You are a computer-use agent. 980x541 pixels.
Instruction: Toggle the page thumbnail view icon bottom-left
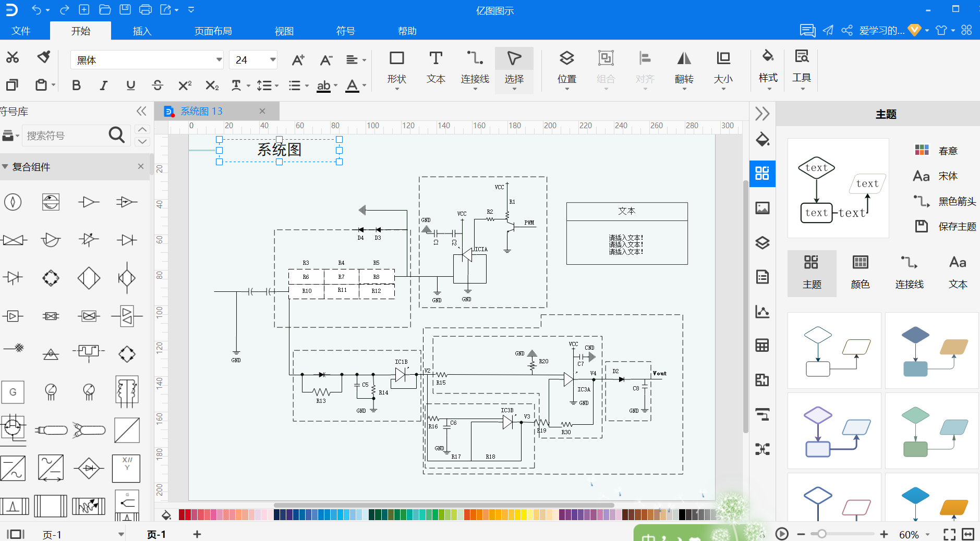coord(16,534)
